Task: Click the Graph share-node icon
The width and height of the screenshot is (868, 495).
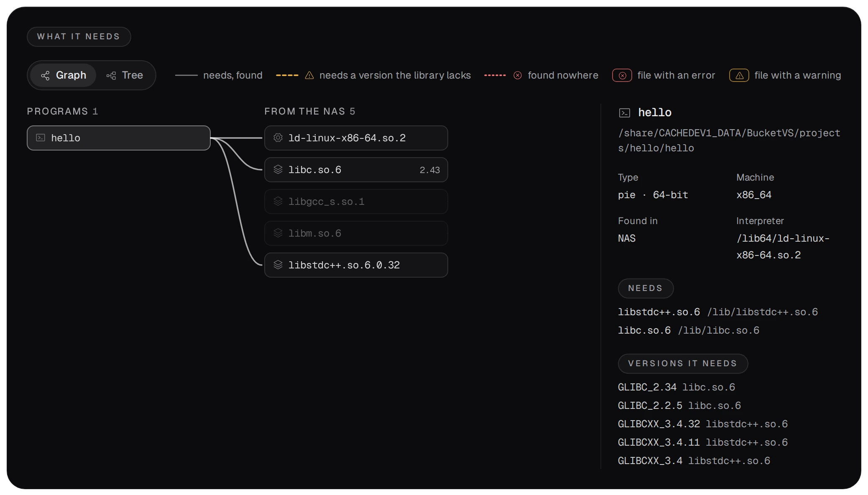Action: pos(45,76)
